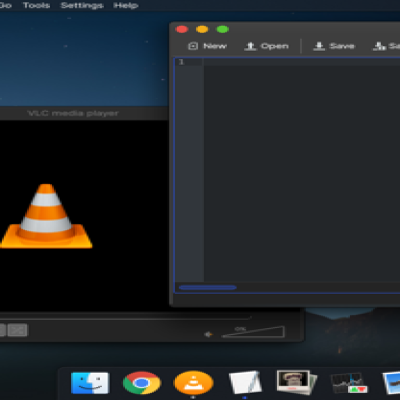Click the VLC media player title bar
400x400 pixels.
click(x=84, y=113)
